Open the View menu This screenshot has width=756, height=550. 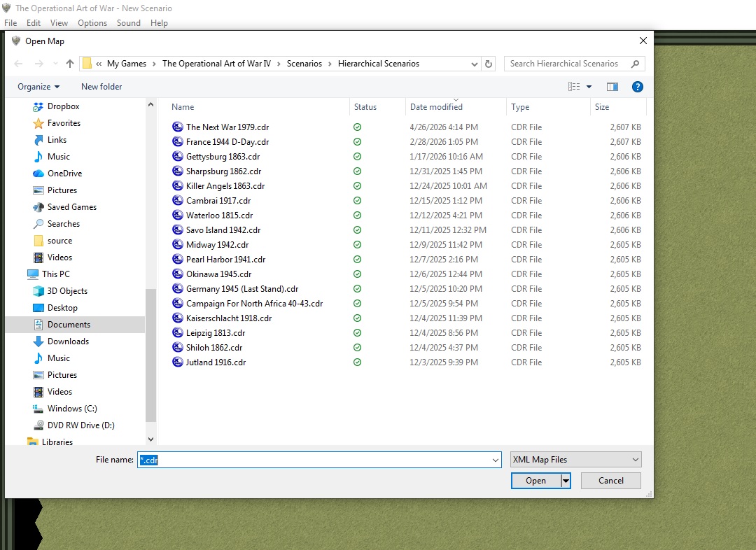59,23
